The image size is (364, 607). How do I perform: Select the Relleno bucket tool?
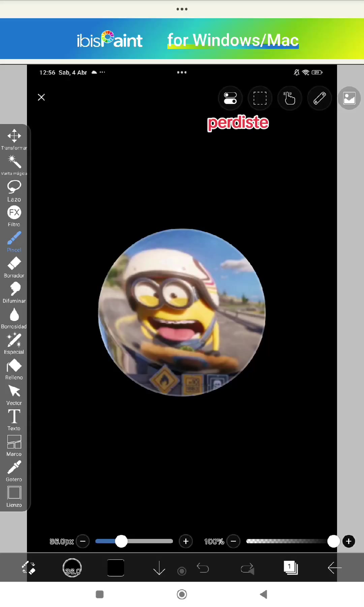[14, 369]
